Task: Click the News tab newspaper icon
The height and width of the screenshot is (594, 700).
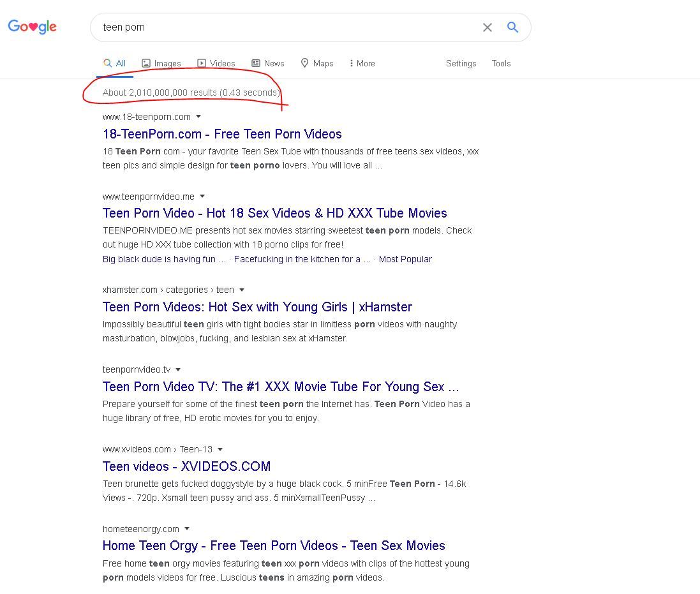Action: coord(256,63)
